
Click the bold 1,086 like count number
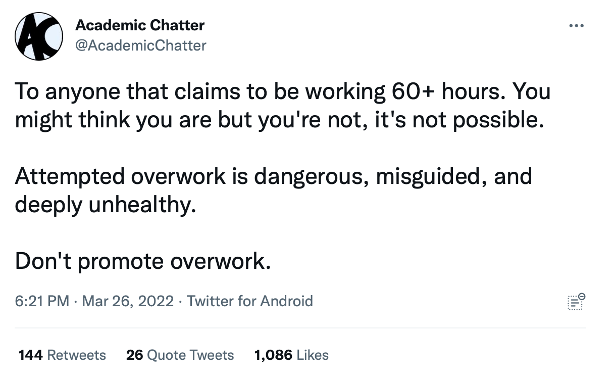[x=273, y=355]
